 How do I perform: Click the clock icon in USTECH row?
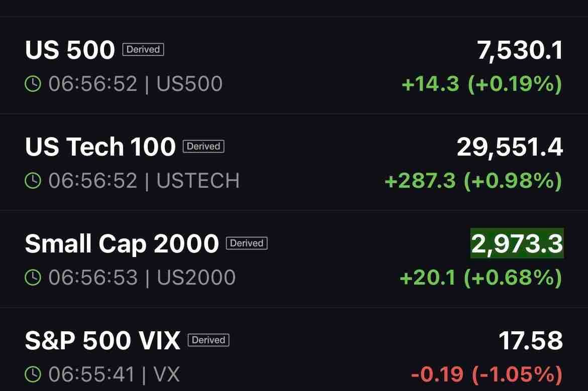pos(33,181)
